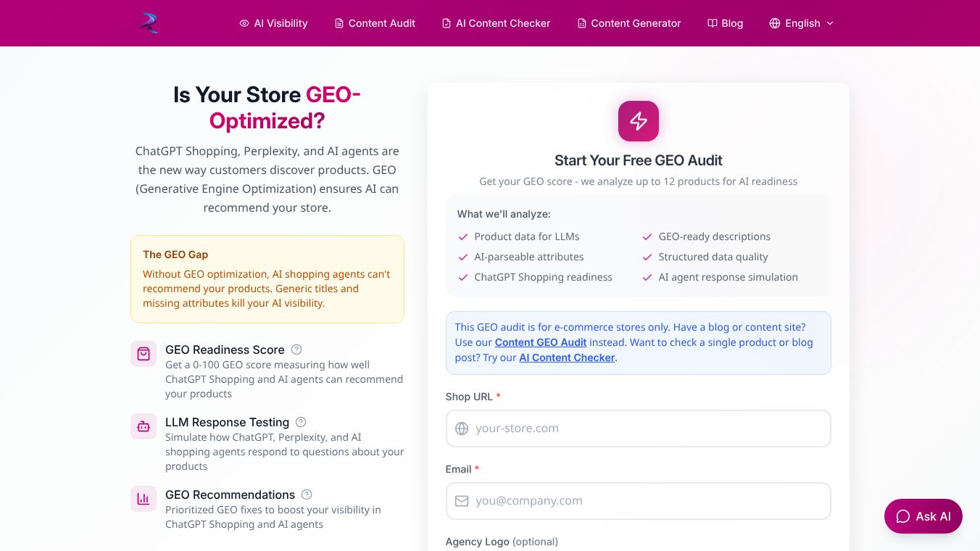The width and height of the screenshot is (980, 551).
Task: Click the shopping bag GEO Readiness Score icon
Action: (144, 354)
